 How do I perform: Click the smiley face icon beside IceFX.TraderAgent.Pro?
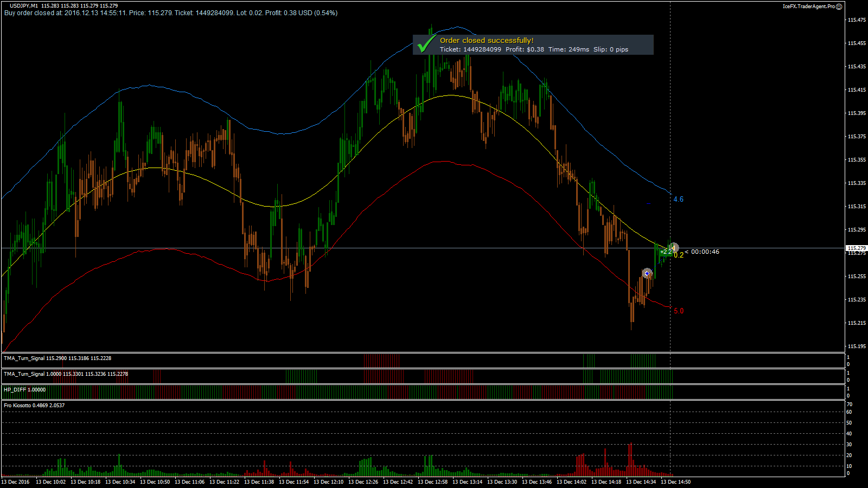point(839,7)
